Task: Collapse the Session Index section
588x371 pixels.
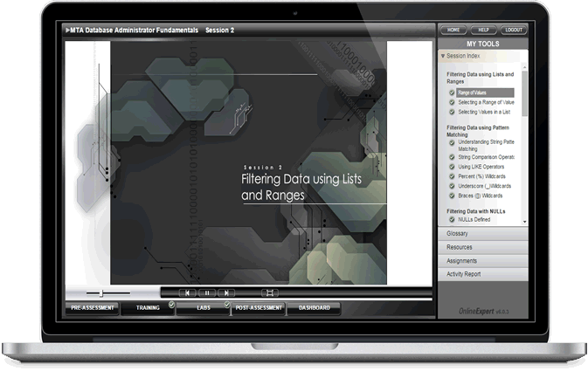Action: point(461,56)
